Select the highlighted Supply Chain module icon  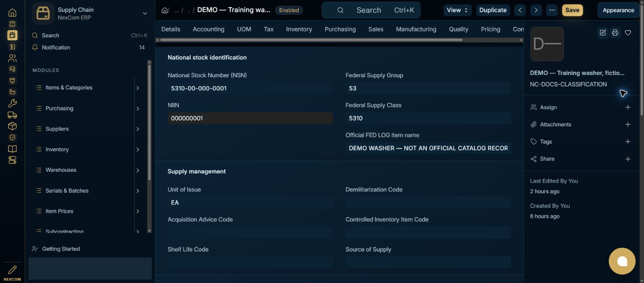pyautogui.click(x=12, y=35)
